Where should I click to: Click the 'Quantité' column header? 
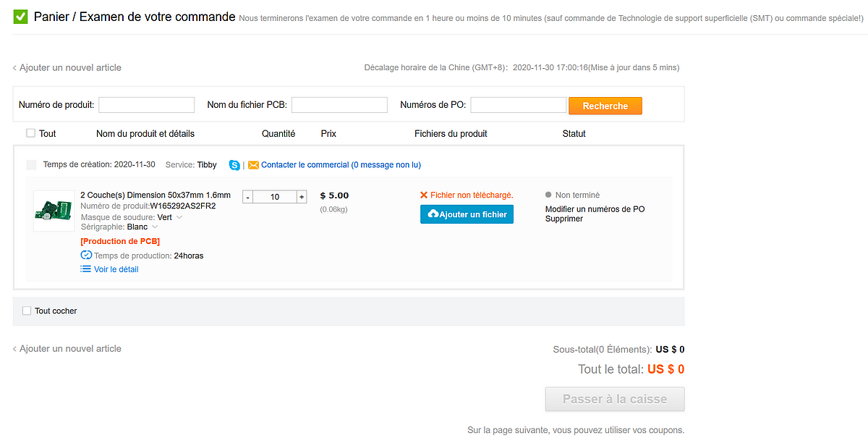tap(278, 134)
